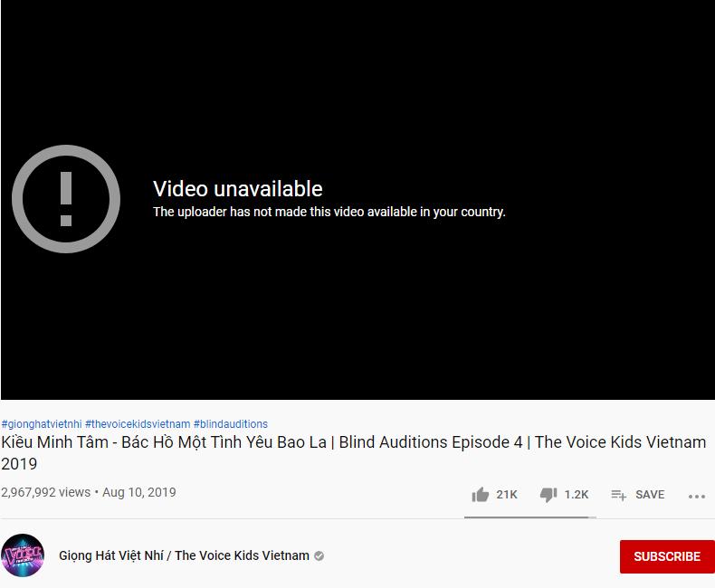
Task: Click the 1.2K dislike count
Action: coord(577,495)
